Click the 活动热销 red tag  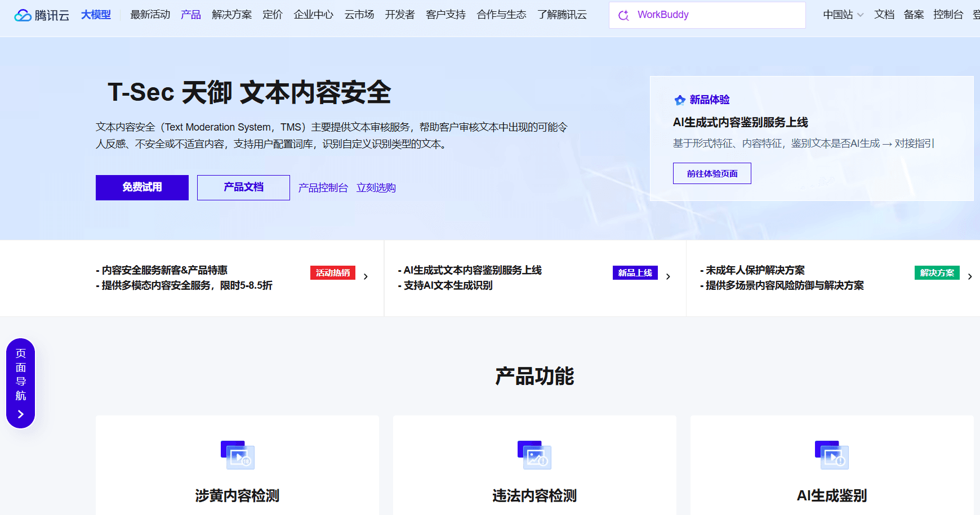point(333,273)
